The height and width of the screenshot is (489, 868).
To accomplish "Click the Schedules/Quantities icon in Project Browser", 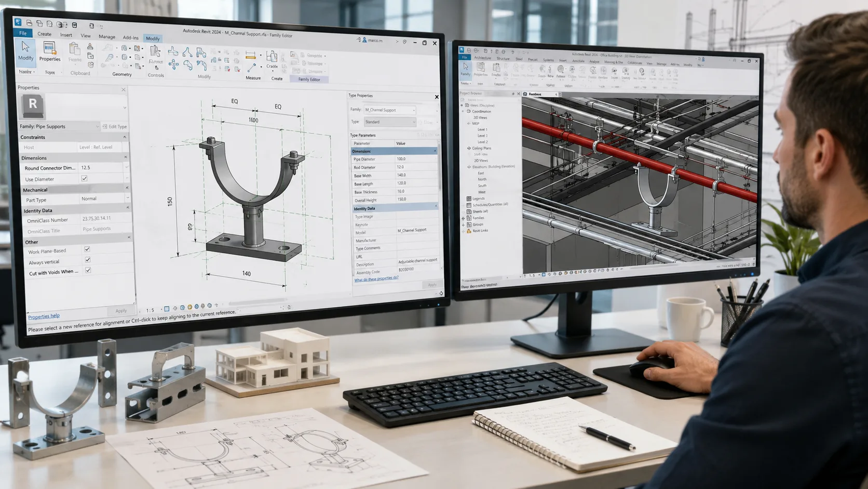I will (469, 205).
